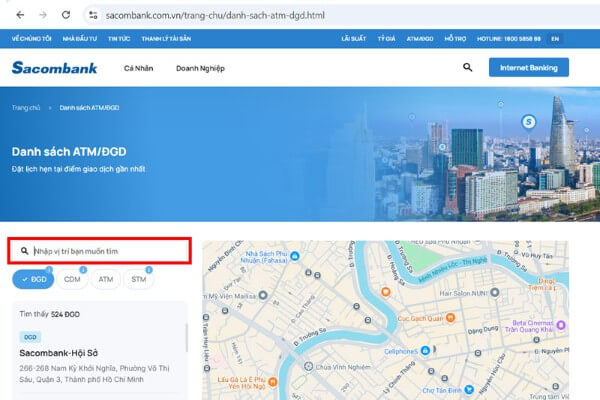The width and height of the screenshot is (600, 400).
Task: Click the Chùa Vĩnh Nghiêm map marker
Action: [308, 366]
